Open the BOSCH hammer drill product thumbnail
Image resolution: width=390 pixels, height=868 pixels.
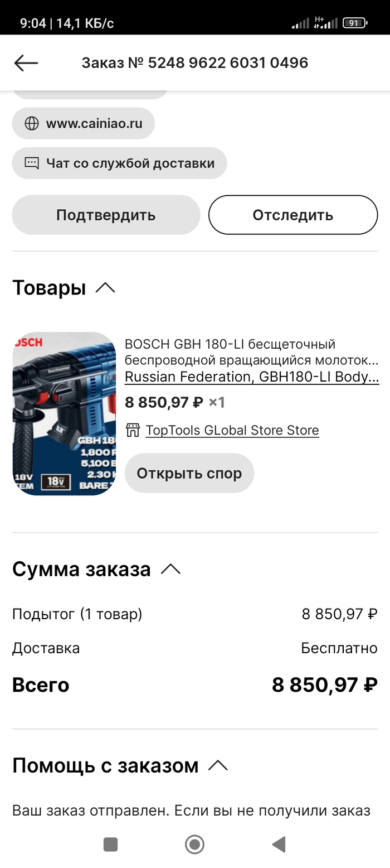[x=64, y=413]
